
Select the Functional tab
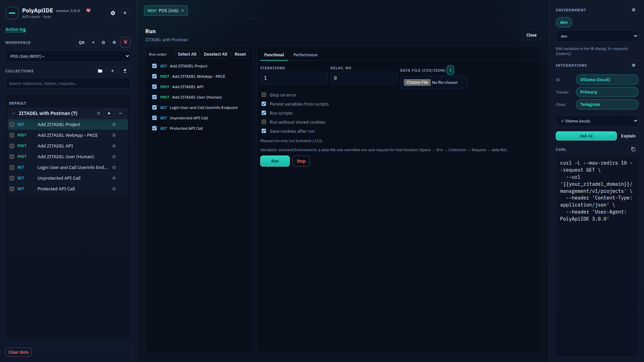tap(274, 55)
